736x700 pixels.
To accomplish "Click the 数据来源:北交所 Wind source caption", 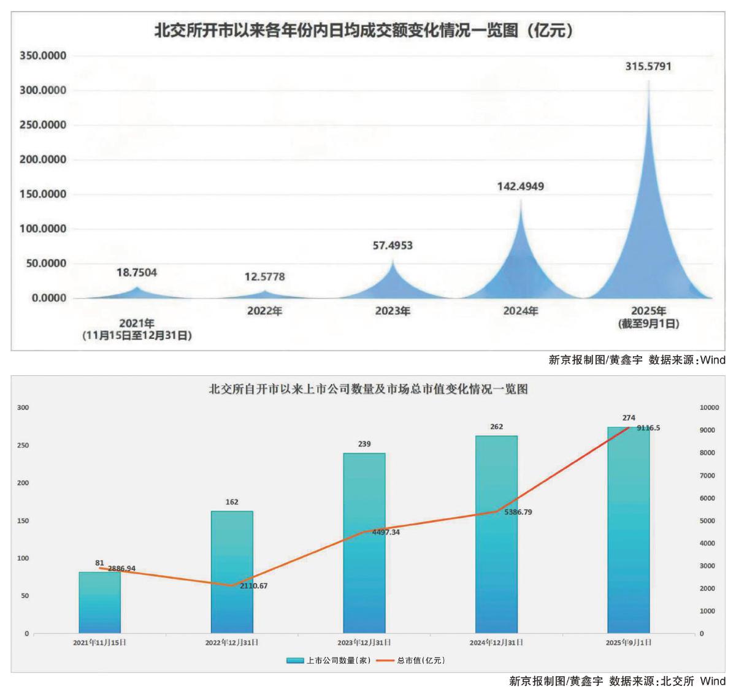I will tap(667, 681).
